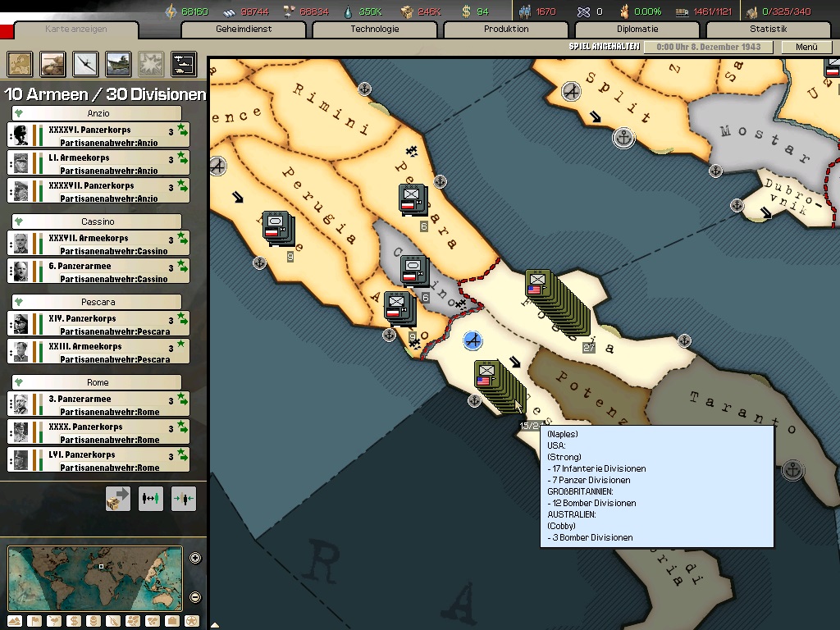840x630 pixels.
Task: Zoom in with the minimap plus button
Action: point(195,558)
